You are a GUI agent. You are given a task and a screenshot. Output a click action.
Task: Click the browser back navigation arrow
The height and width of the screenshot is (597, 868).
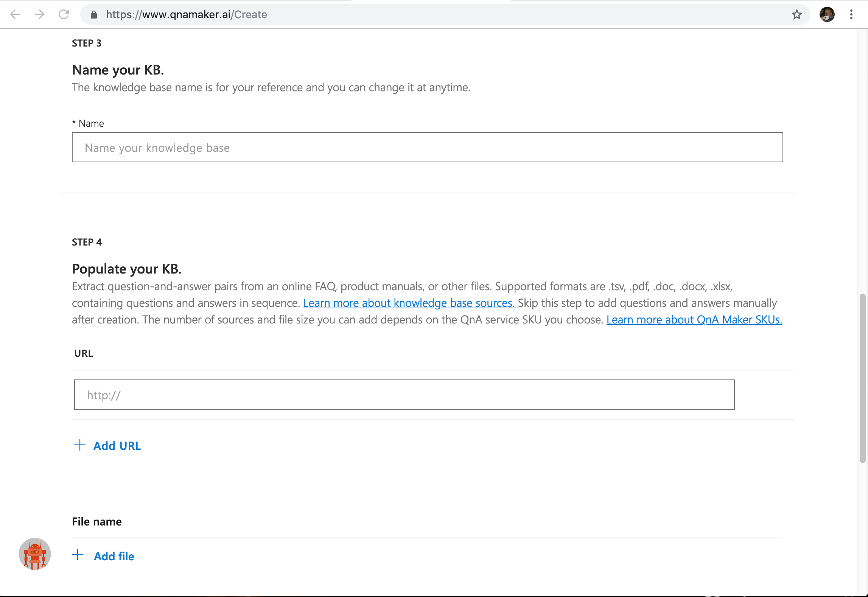[x=15, y=14]
